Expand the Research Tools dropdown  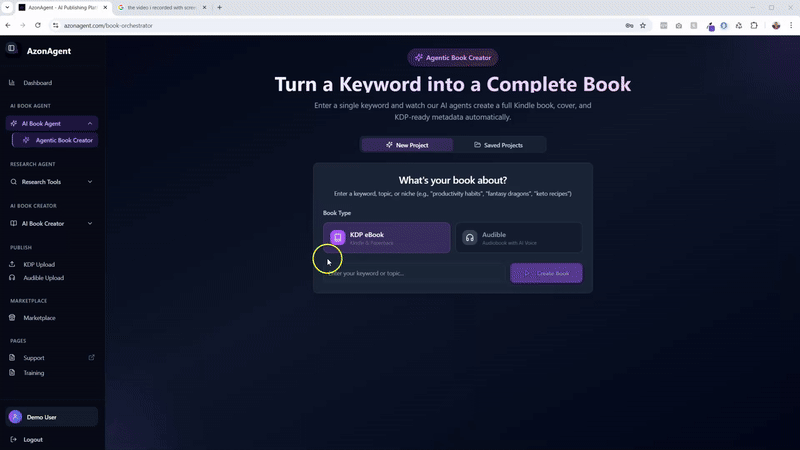[x=90, y=182]
